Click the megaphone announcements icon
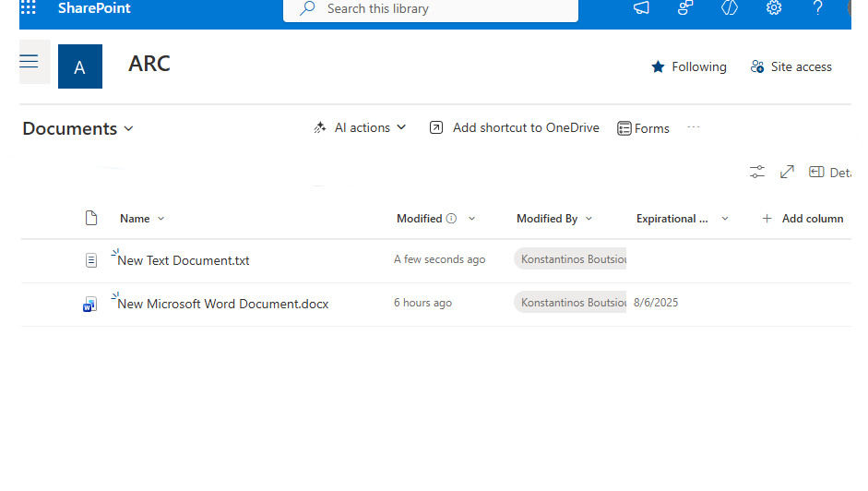The width and height of the screenshot is (868, 491). click(641, 8)
